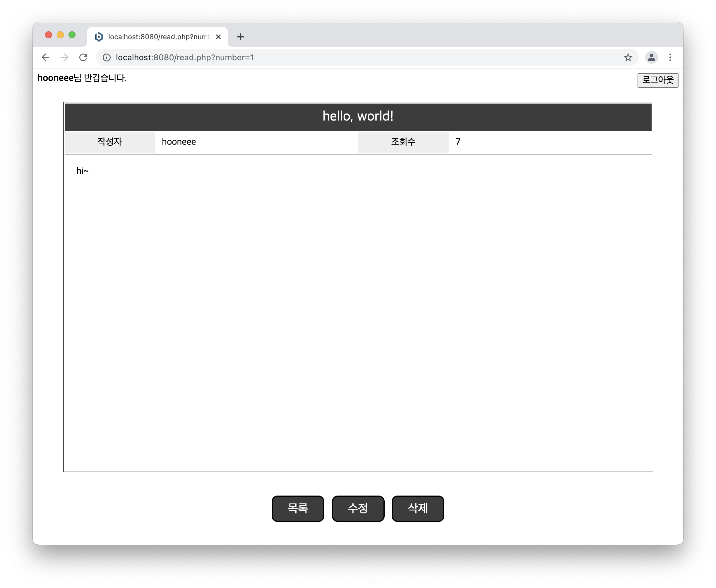Delete the post with 삭제 button
The image size is (716, 588).
pyautogui.click(x=417, y=508)
